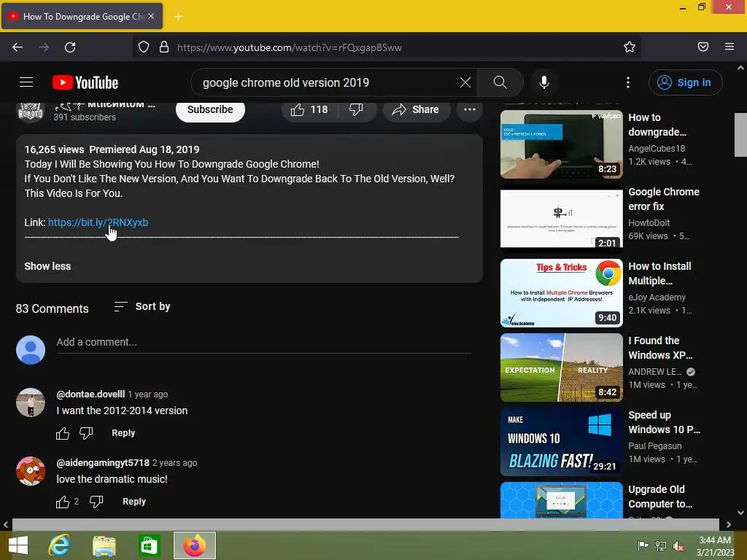Like the video with 118 likes

[309, 109]
